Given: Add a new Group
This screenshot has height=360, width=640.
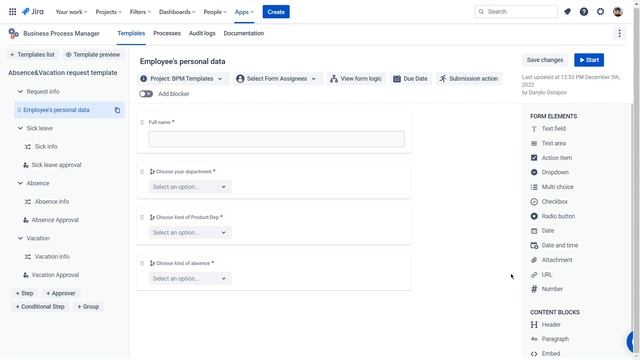Looking at the screenshot, I should point(88,307).
